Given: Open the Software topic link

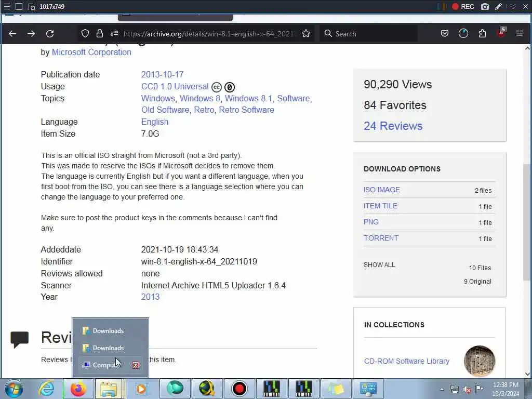Looking at the screenshot, I should (294, 98).
